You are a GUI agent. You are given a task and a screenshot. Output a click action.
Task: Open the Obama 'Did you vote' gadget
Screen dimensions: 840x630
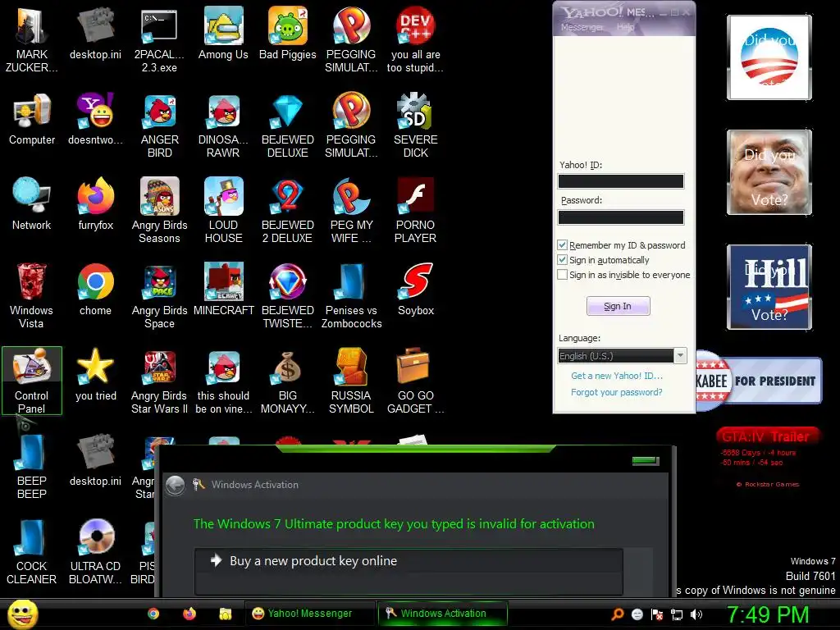click(769, 57)
